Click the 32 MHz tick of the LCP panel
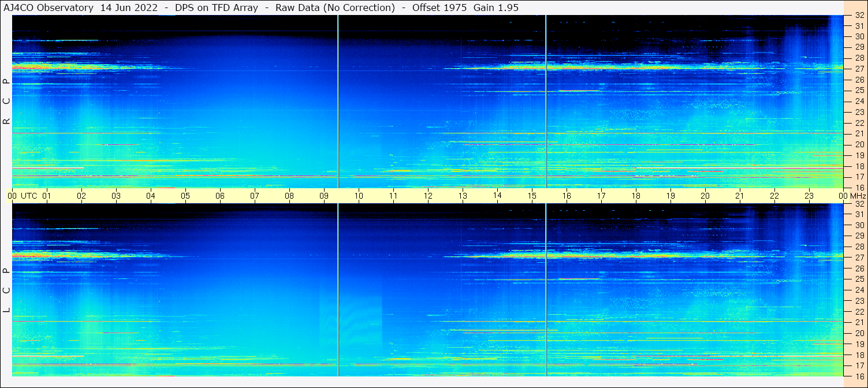 (x=859, y=204)
